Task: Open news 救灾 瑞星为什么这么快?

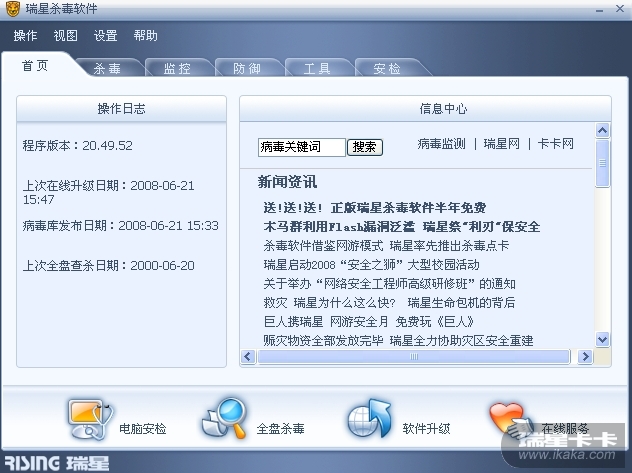Action: click(389, 303)
